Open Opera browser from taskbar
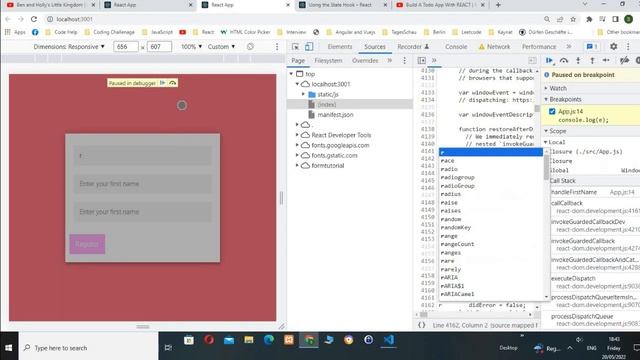Image resolution: width=640 pixels, height=360 pixels. coord(209,340)
